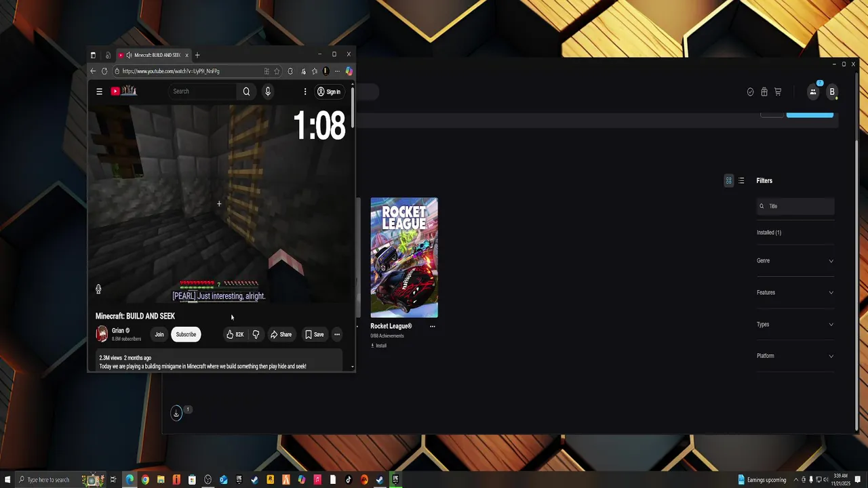Click the youtube.com address bar URL

[171, 71]
